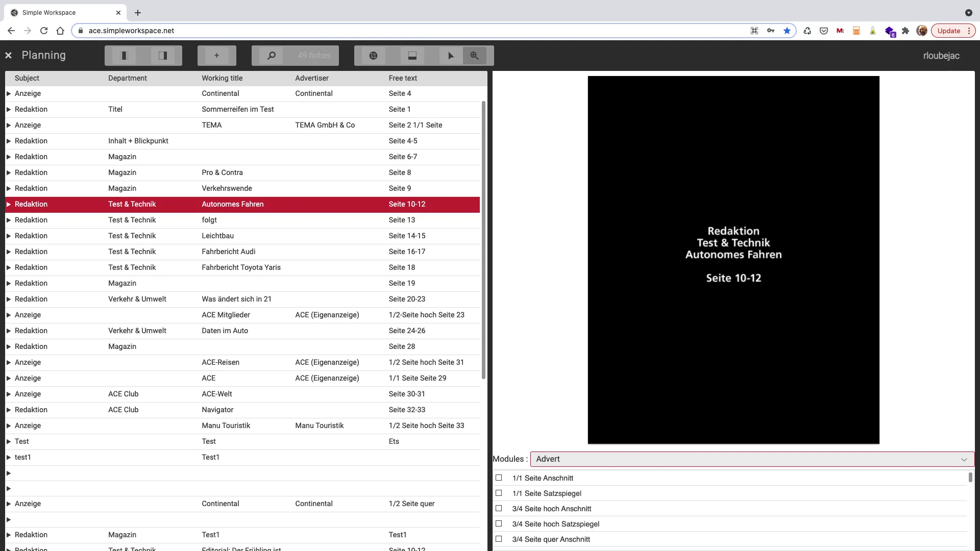Click the magnifier search icon in toolbar
The width and height of the screenshot is (980, 551).
tap(272, 56)
